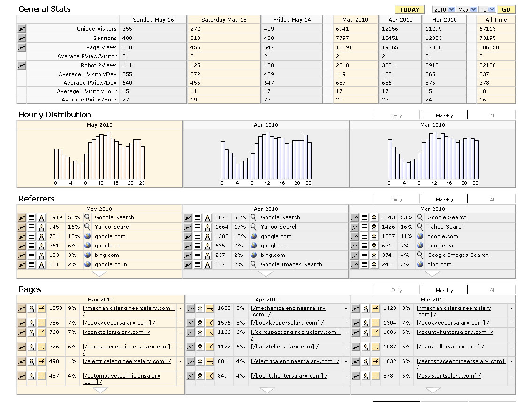Open the day dropdown showing 15
Image resolution: width=532 pixels, height=402 pixels.
coord(487,9)
